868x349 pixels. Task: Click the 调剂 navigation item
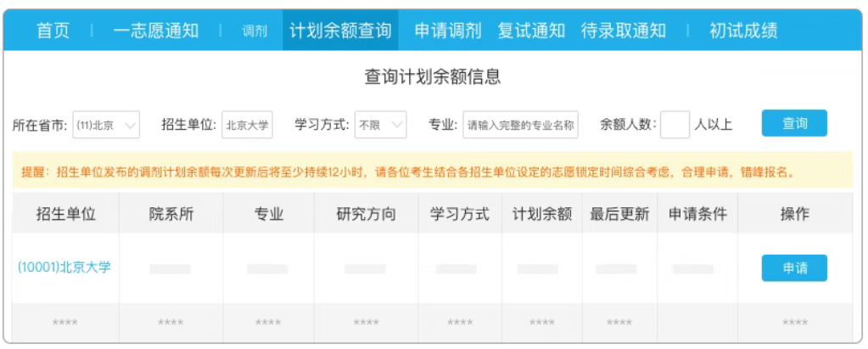coord(255,31)
